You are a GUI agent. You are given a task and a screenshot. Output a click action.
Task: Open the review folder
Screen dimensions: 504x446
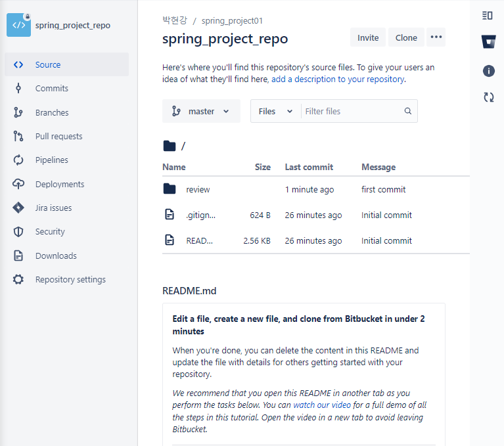pyautogui.click(x=198, y=190)
